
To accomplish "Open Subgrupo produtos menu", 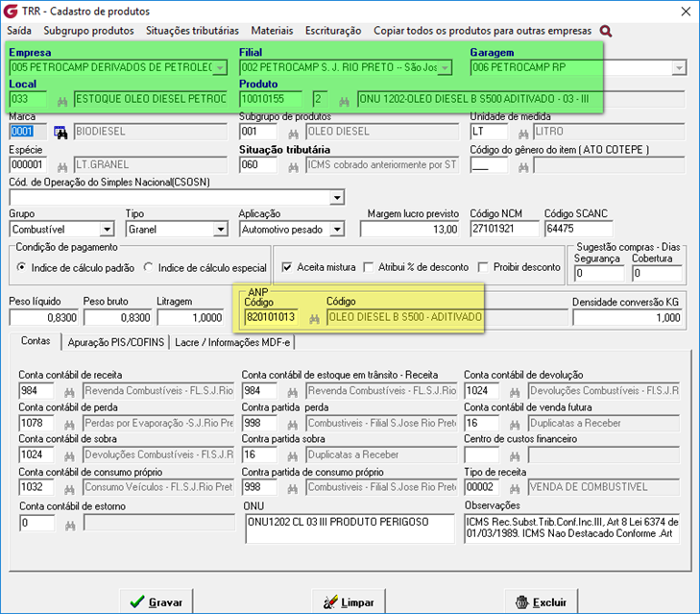I will point(89,31).
